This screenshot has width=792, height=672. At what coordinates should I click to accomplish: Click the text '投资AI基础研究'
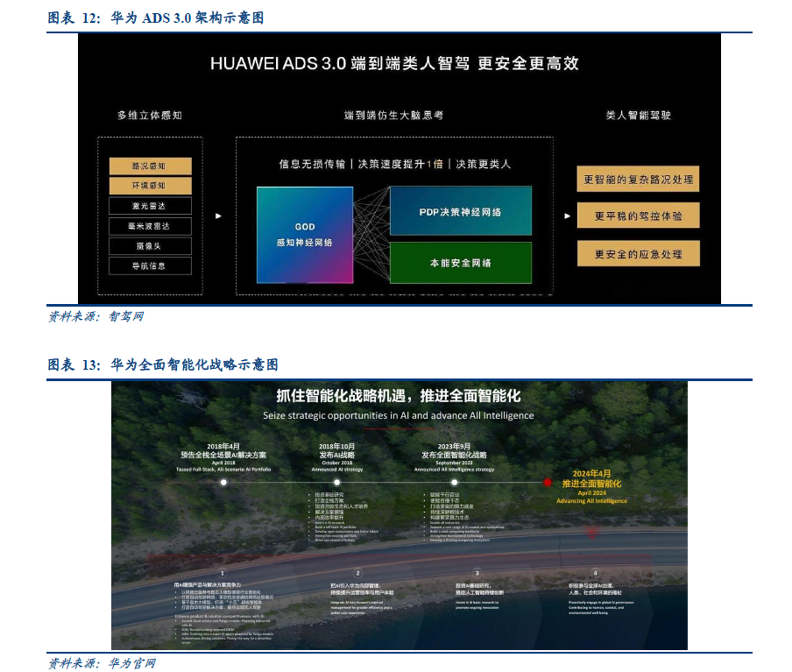(x=473, y=585)
